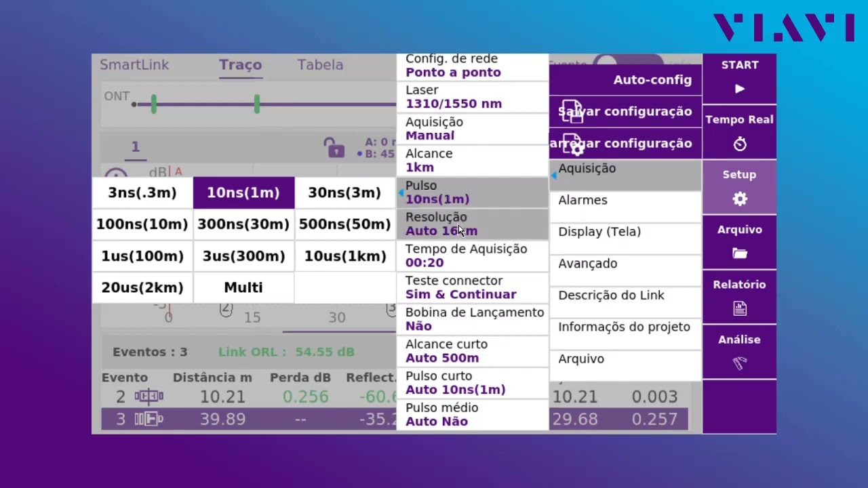The width and height of the screenshot is (868, 488).
Task: Switch to the Traço tab
Action: coord(240,65)
